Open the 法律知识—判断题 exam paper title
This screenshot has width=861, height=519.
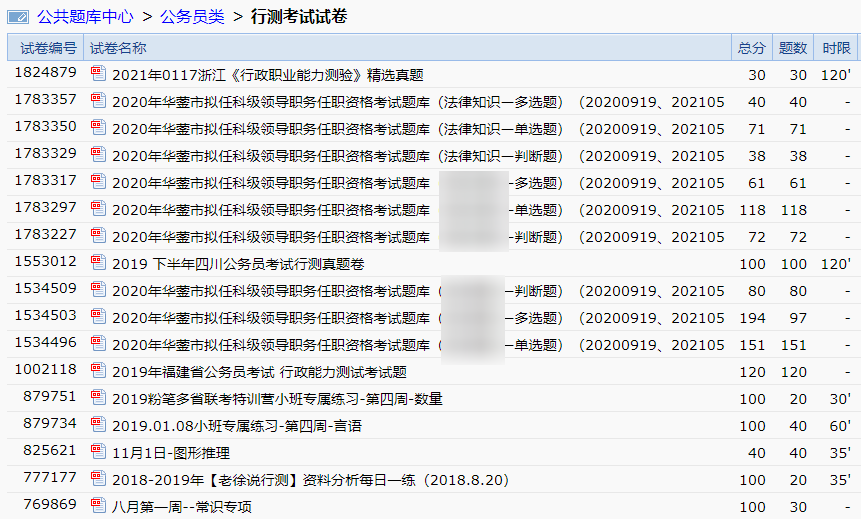tap(418, 156)
